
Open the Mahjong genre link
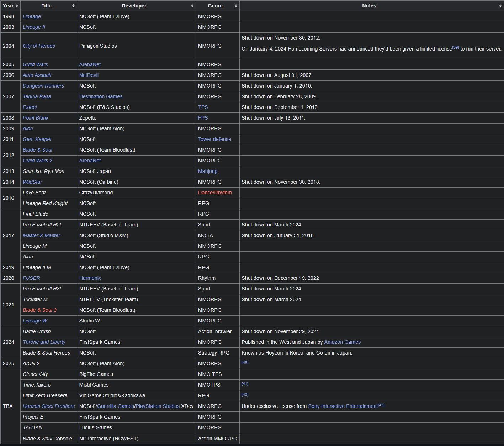208,171
